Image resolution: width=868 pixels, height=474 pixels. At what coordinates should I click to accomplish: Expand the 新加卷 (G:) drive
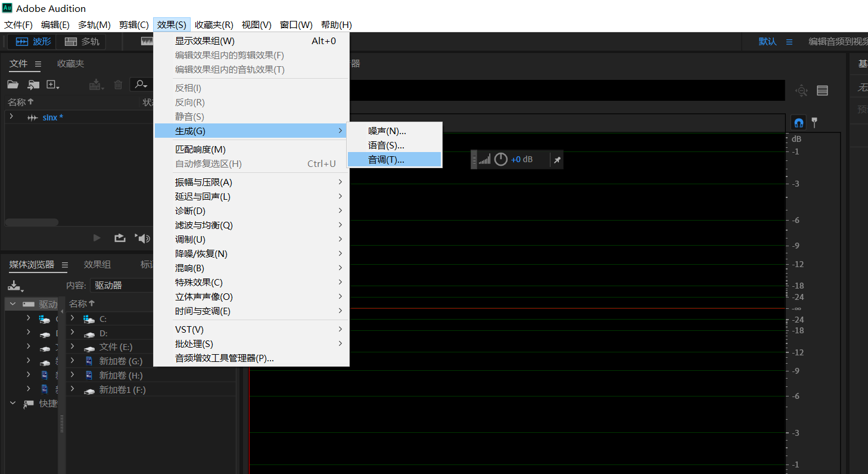(x=73, y=360)
